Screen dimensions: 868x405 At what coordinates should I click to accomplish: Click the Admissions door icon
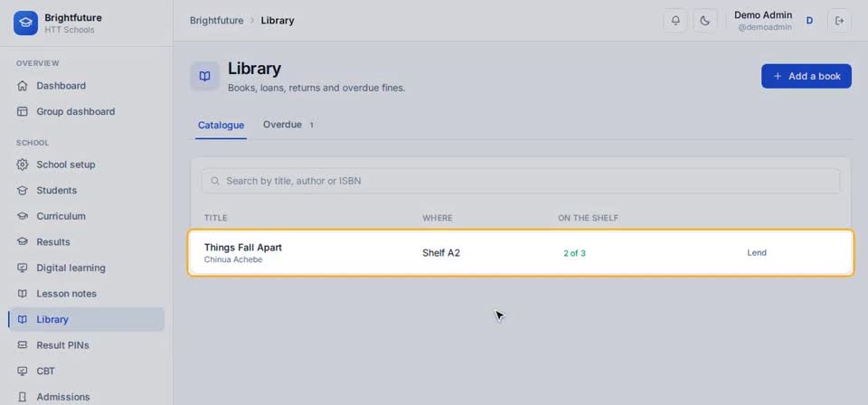click(22, 397)
